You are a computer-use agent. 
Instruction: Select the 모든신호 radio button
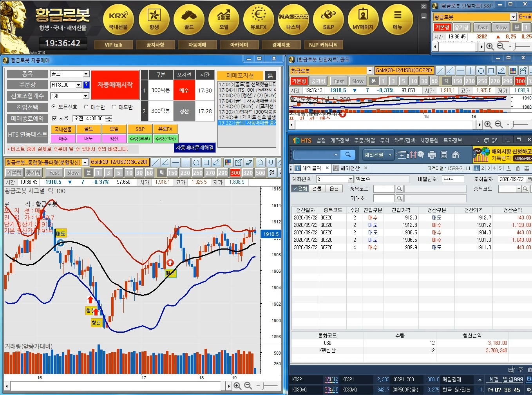click(x=53, y=107)
